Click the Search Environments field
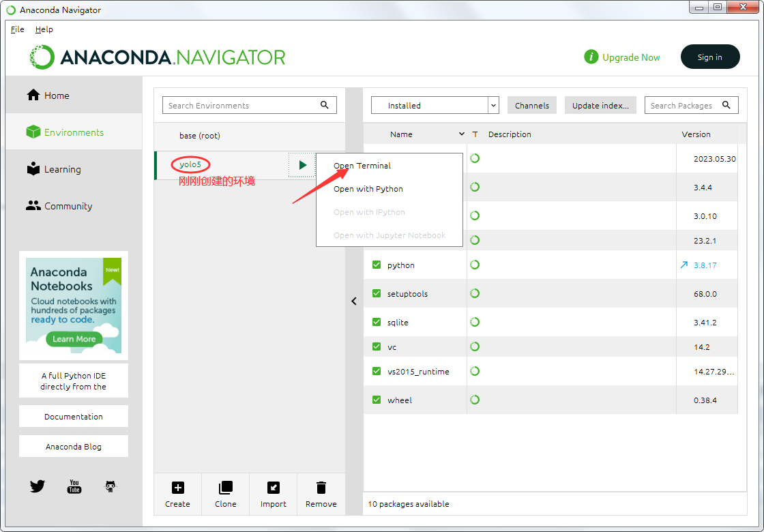Viewport: 764px width, 532px height. (250, 105)
